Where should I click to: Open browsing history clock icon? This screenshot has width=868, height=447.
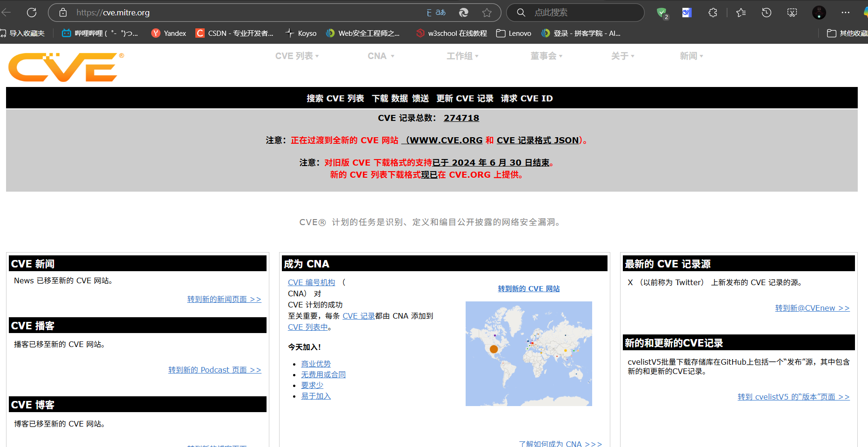coord(766,13)
